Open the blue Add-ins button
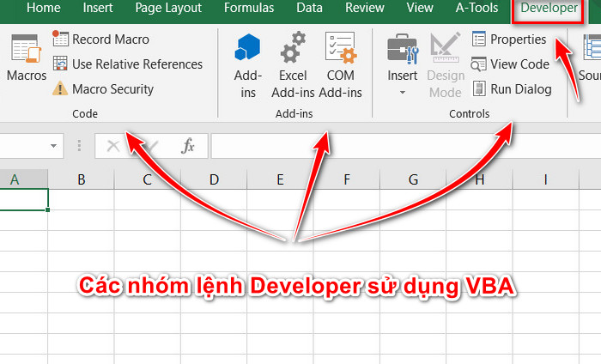Viewport: 601px width, 364px height. click(x=247, y=65)
